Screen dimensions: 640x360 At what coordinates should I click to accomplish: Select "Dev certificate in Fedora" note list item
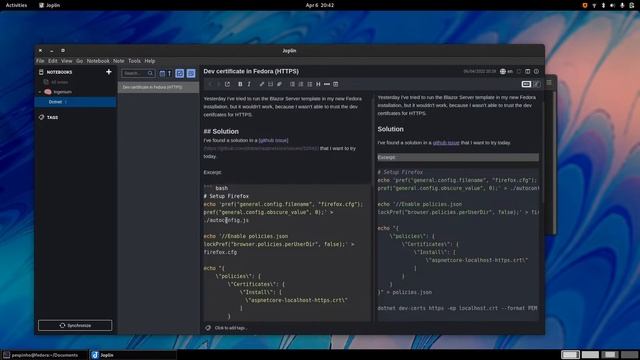[x=158, y=87]
